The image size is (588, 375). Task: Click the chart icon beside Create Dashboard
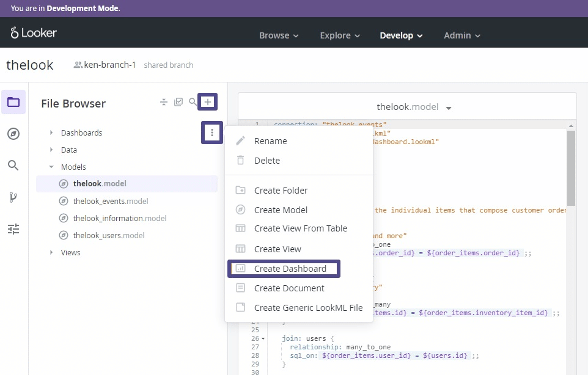(x=240, y=269)
